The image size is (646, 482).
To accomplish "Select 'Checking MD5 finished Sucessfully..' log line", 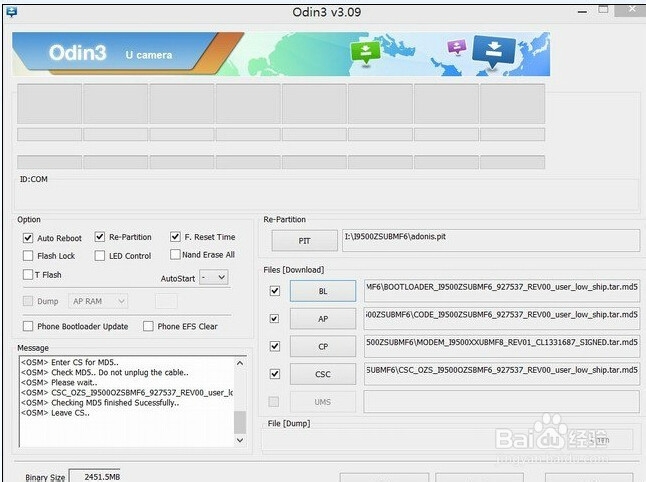I will [x=100, y=402].
